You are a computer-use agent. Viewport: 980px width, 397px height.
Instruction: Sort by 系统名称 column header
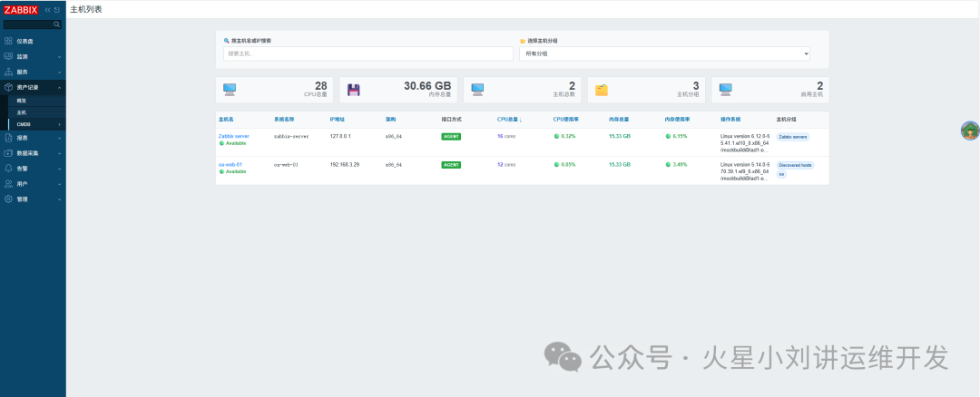pyautogui.click(x=284, y=120)
